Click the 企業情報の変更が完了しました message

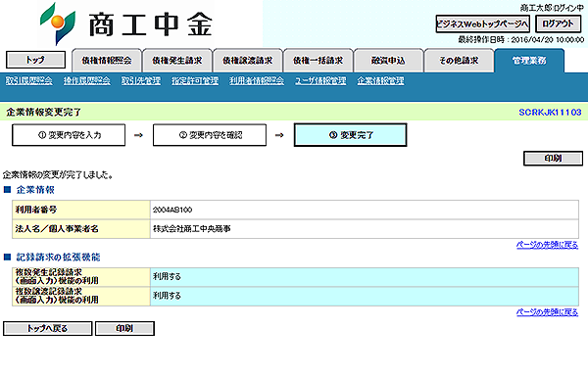pyautogui.click(x=58, y=175)
